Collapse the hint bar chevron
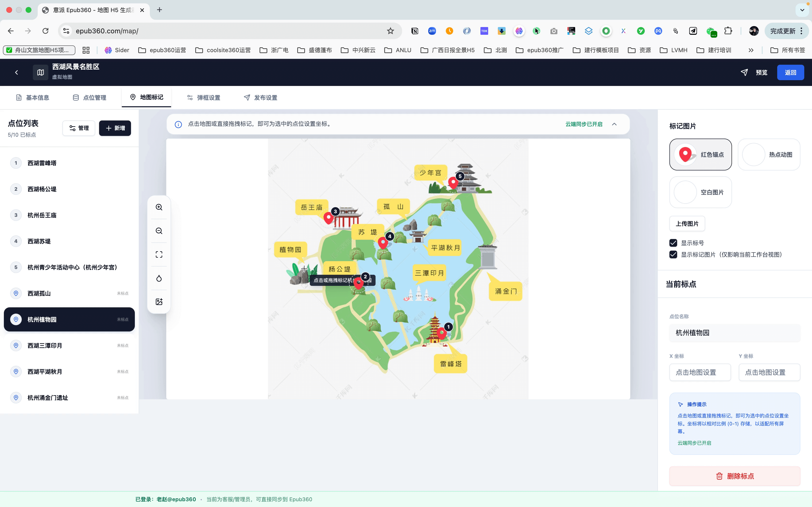Image resolution: width=812 pixels, height=507 pixels. (x=614, y=124)
